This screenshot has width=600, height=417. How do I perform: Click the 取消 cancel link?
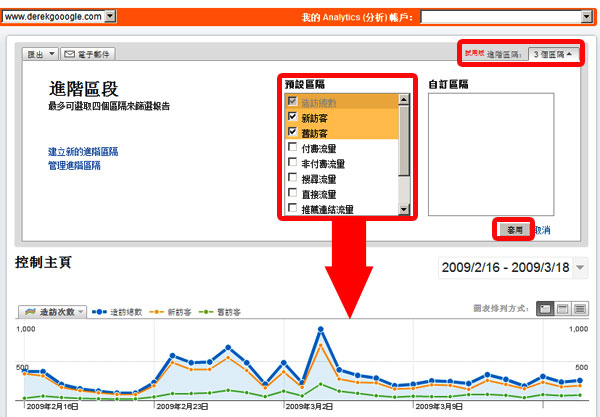pos(542,230)
